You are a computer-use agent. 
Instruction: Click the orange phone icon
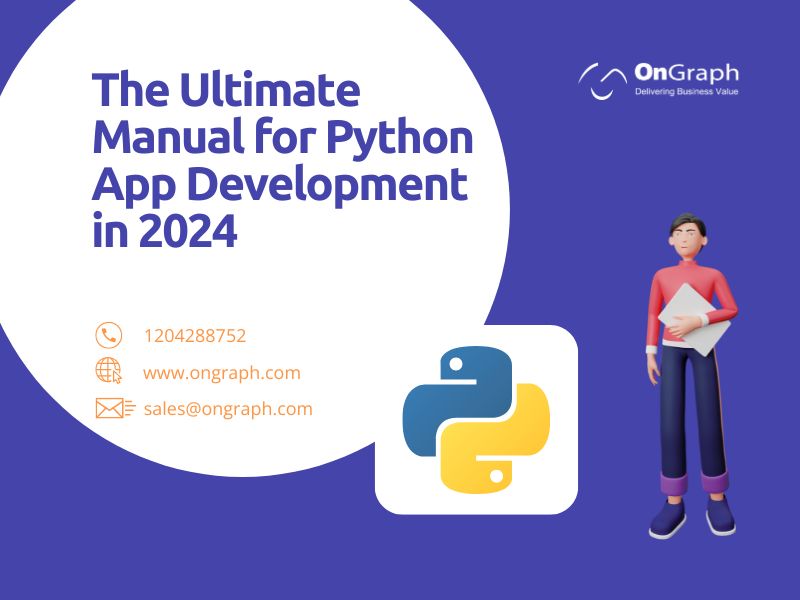[109, 335]
